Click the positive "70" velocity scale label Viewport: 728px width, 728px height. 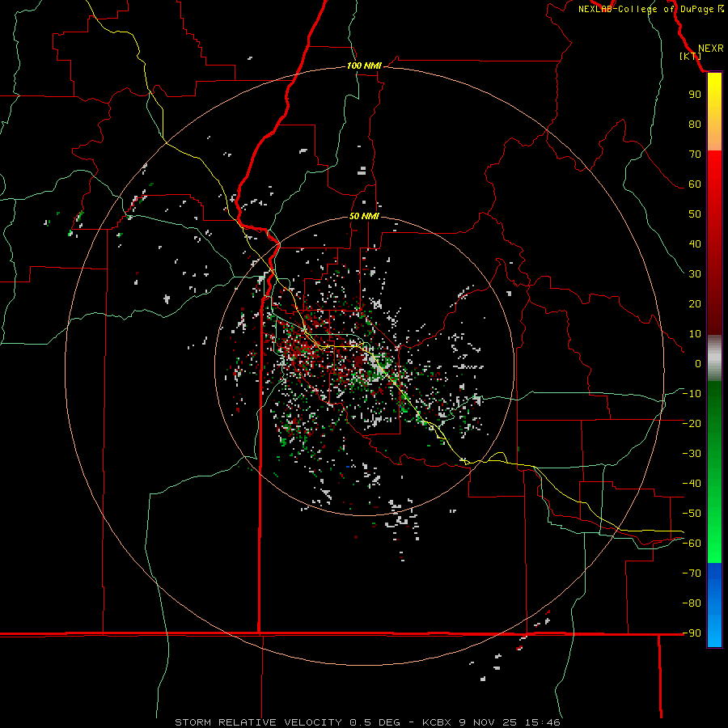695,154
